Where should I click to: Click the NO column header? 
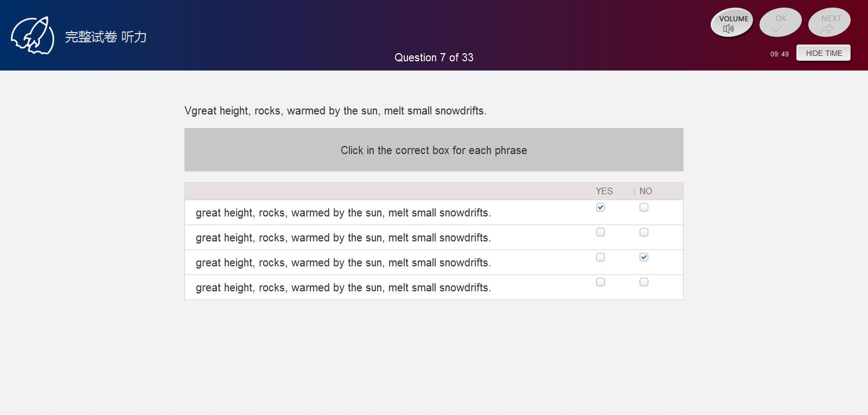tap(646, 191)
